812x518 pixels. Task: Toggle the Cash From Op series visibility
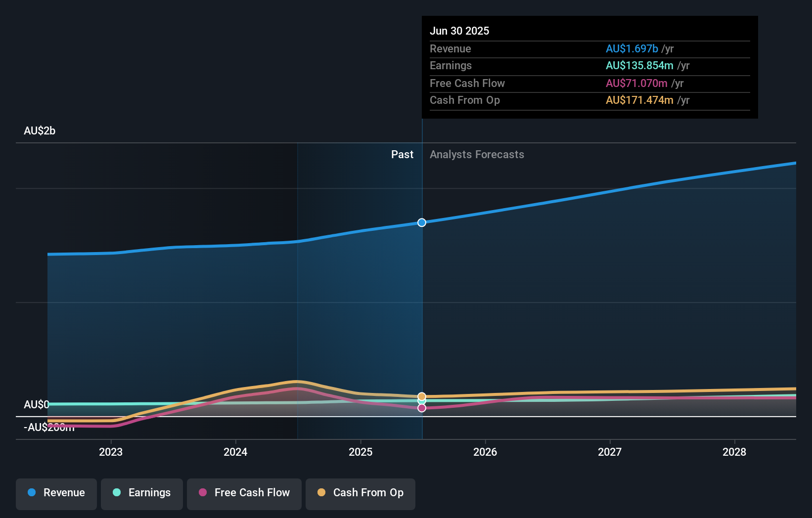click(x=361, y=494)
